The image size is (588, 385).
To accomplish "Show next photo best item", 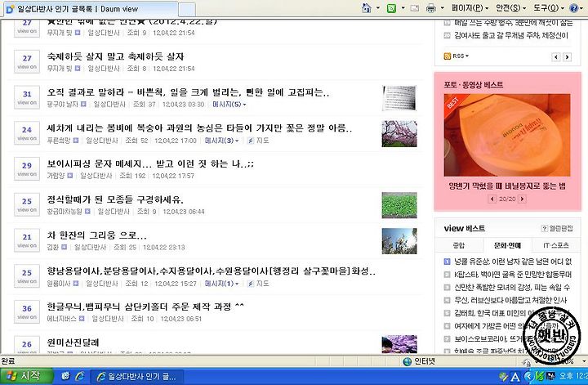I will (522, 199).
